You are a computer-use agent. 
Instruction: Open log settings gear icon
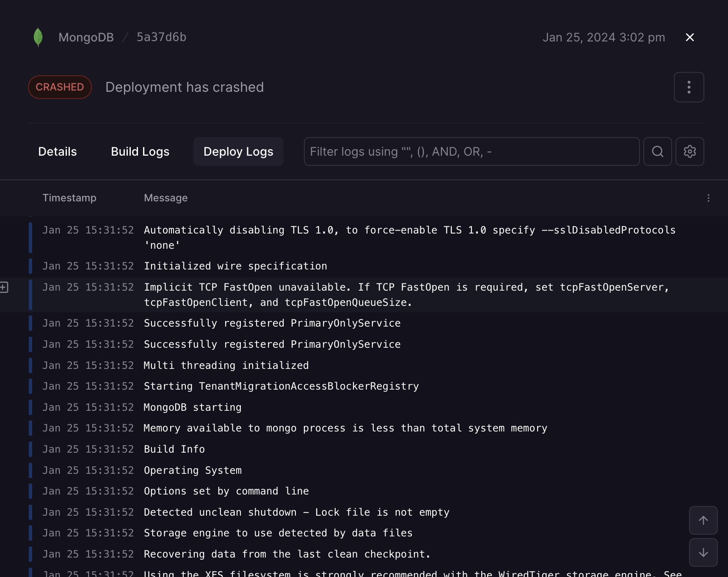click(689, 151)
